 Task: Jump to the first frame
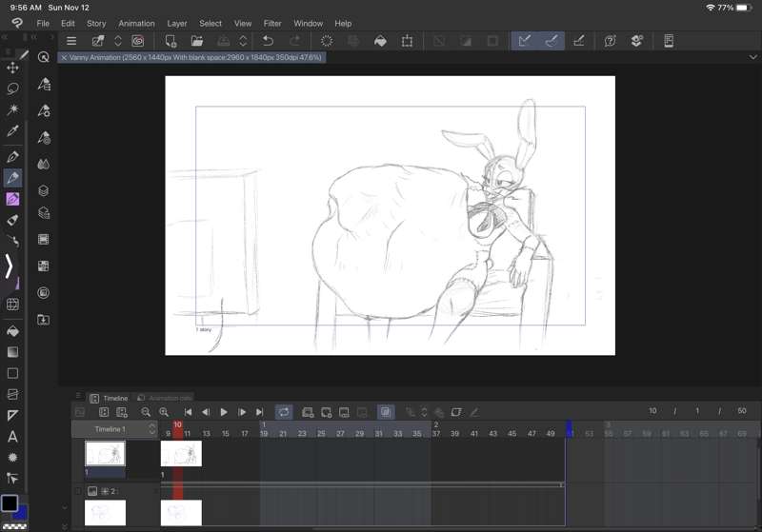[189, 412]
